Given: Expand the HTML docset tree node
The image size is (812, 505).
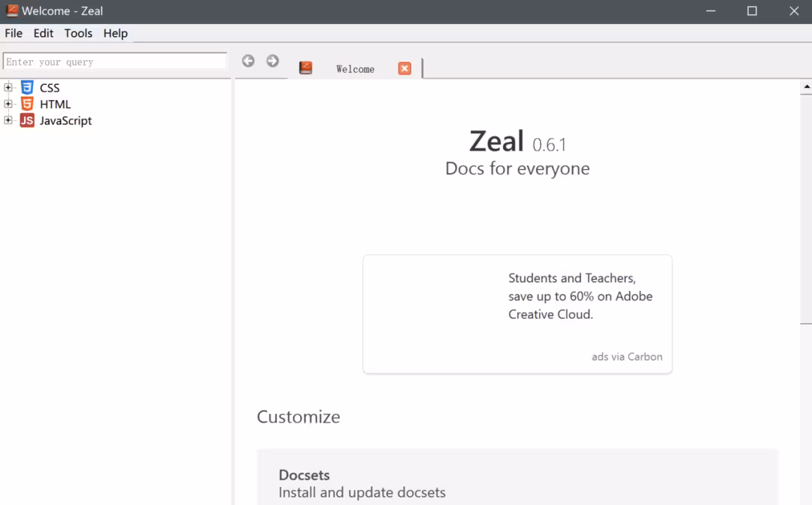Looking at the screenshot, I should 8,104.
